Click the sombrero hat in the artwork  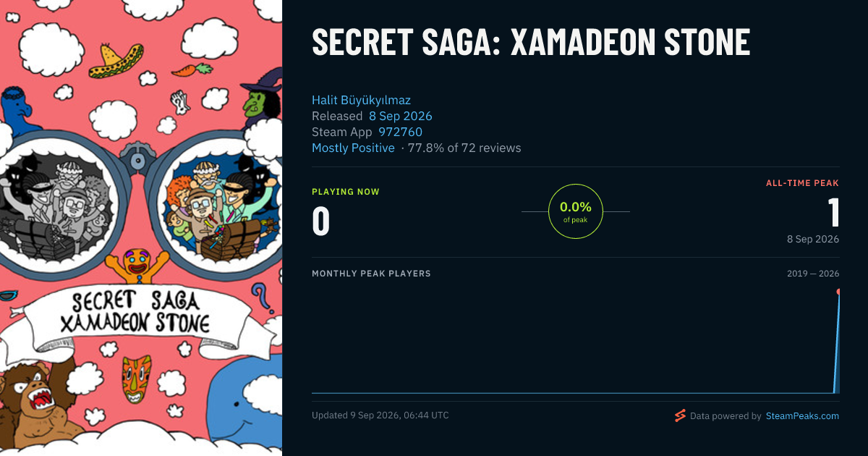coord(115,62)
